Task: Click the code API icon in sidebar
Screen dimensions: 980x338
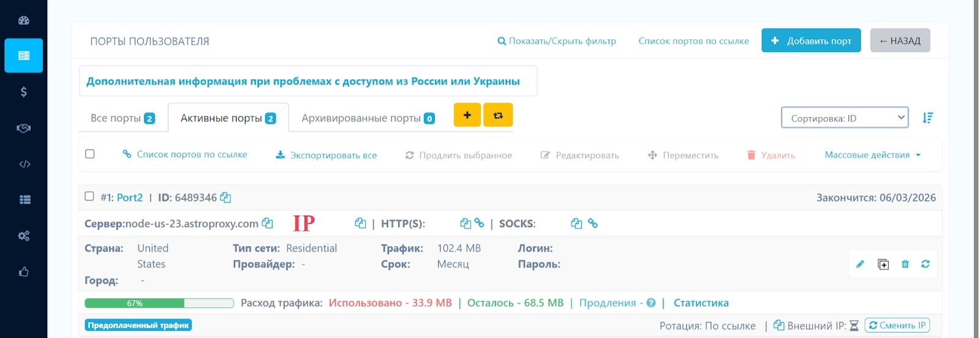Action: 24,164
